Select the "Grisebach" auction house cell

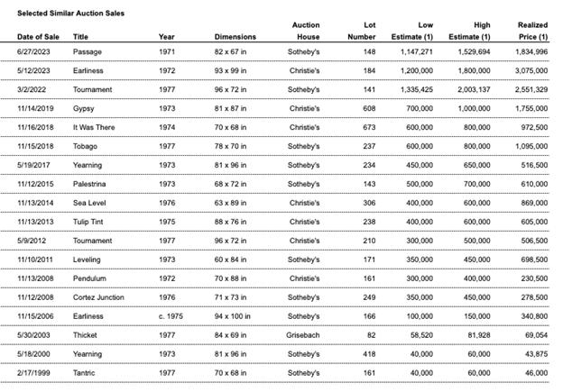pos(303,335)
